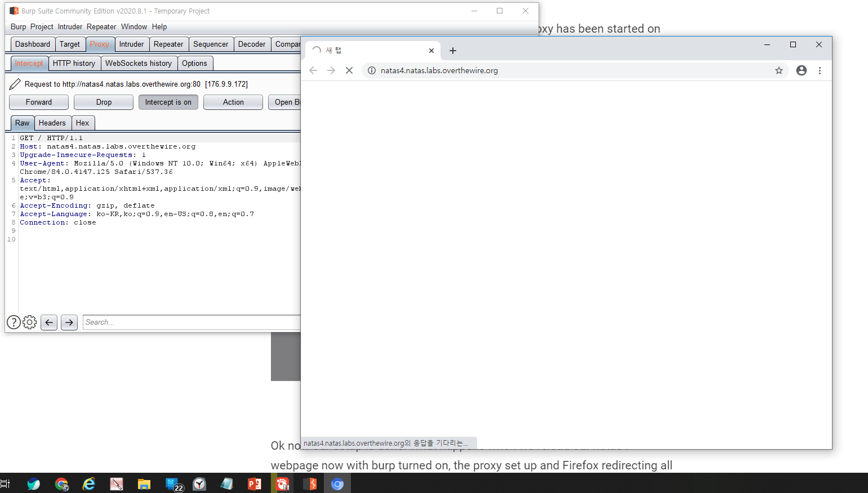Screen dimensions: 868x493
Task: Open the Project menu
Action: 42,27
